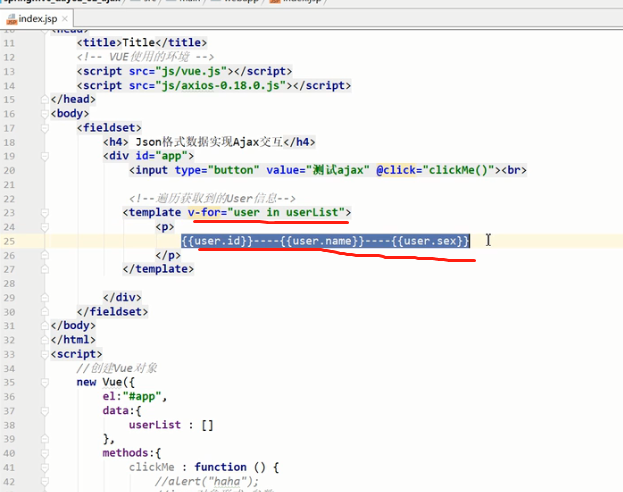
Task: Toggle fold marker at closing template tag
Action: pyautogui.click(x=45, y=269)
